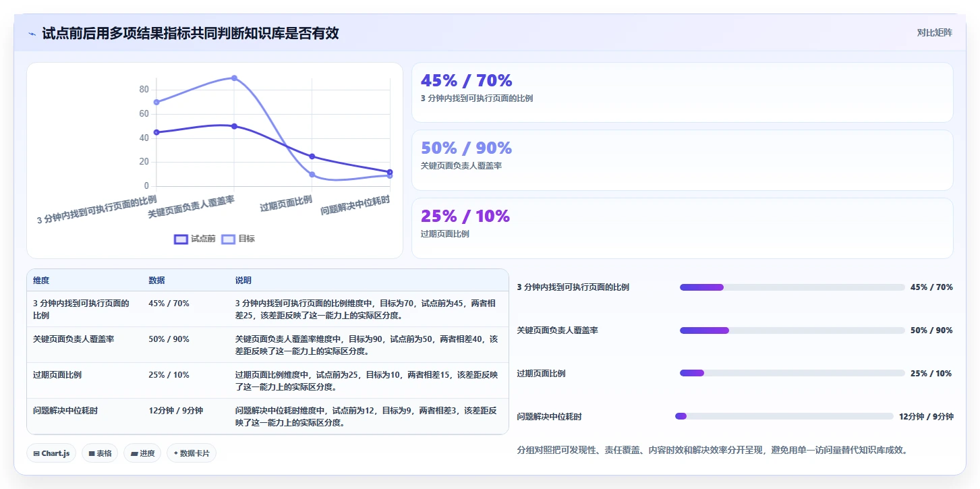Click the 试点前 line point at value 50

tap(234, 126)
